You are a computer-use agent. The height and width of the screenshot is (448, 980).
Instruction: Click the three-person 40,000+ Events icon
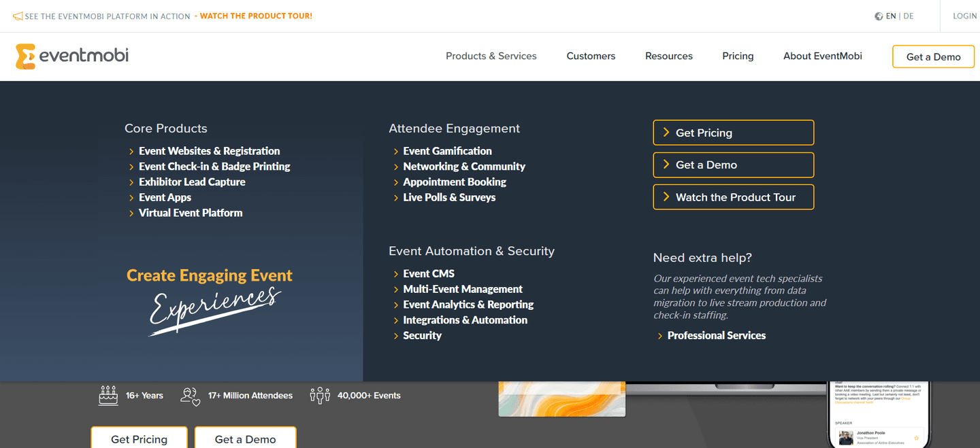320,395
